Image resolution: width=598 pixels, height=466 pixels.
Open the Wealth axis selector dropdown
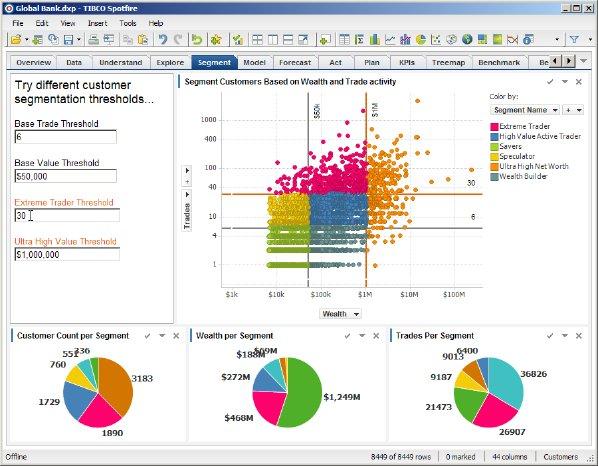[x=340, y=314]
